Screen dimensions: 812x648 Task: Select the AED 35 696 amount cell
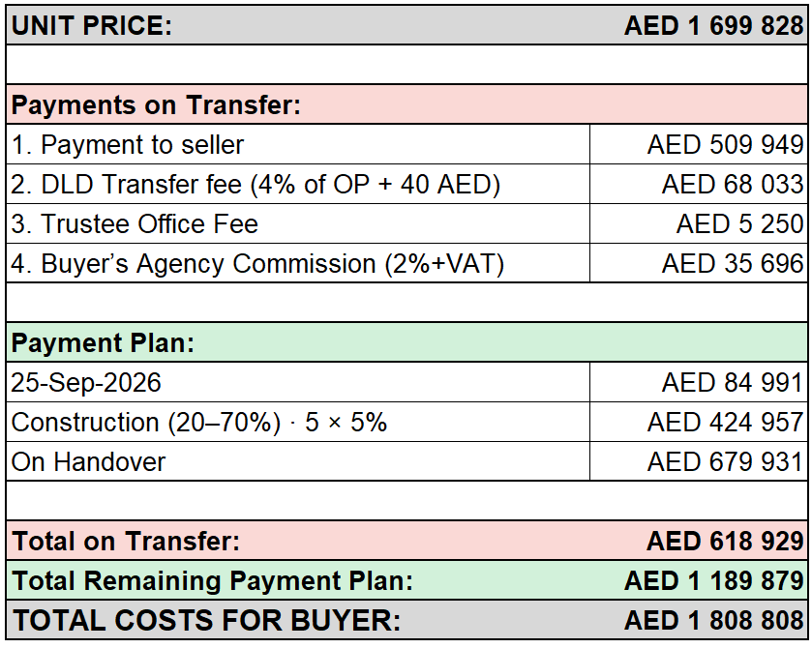pos(699,263)
